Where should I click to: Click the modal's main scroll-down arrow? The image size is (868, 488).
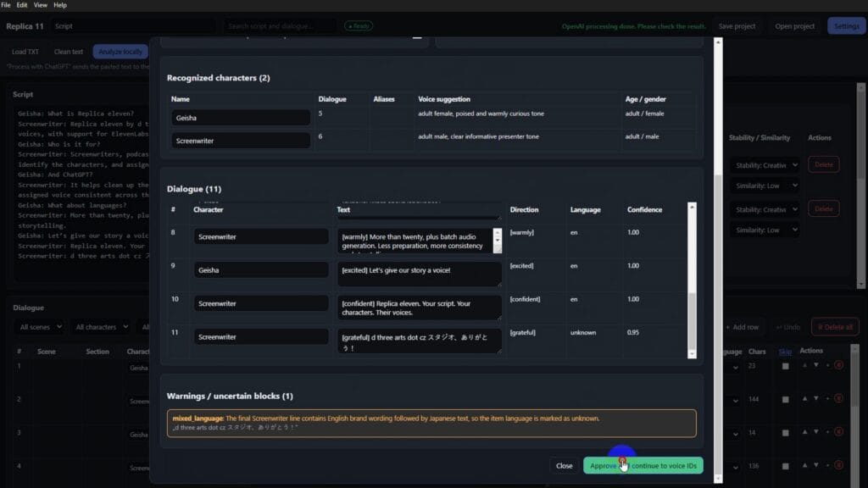pos(718,479)
